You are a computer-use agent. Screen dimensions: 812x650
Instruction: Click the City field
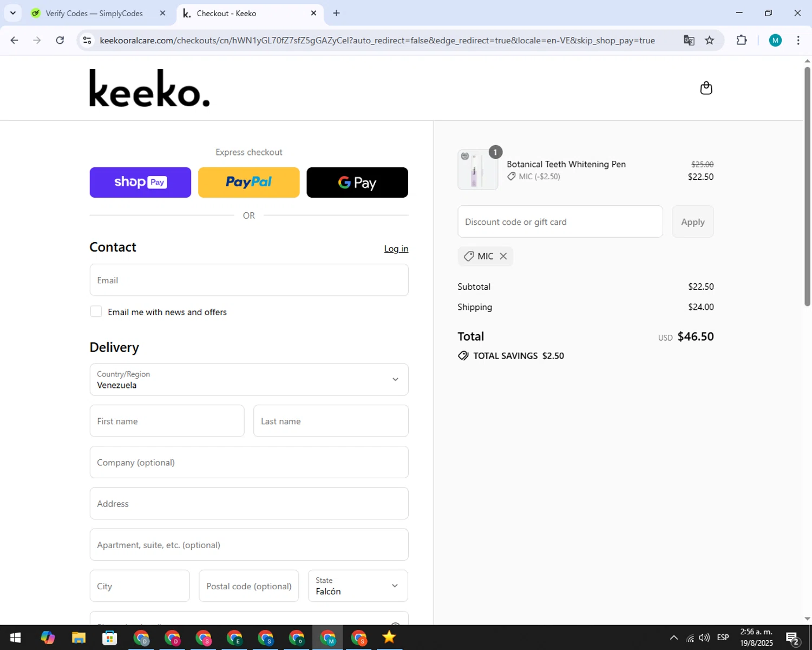[x=140, y=586]
